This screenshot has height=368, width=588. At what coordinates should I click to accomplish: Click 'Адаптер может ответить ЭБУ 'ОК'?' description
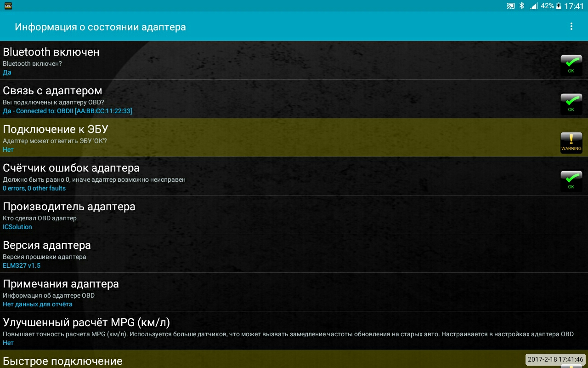click(55, 141)
